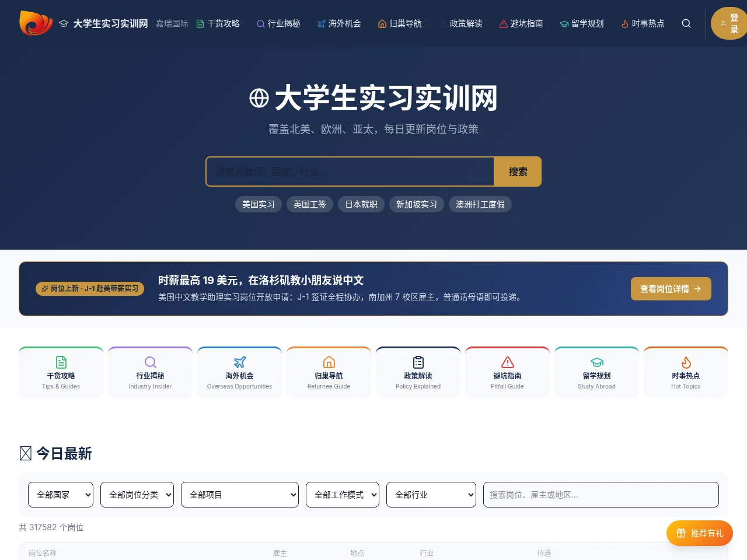Viewport: 747px width, 560px height.
Task: Click the 岗位名称 column header
Action: point(43,553)
